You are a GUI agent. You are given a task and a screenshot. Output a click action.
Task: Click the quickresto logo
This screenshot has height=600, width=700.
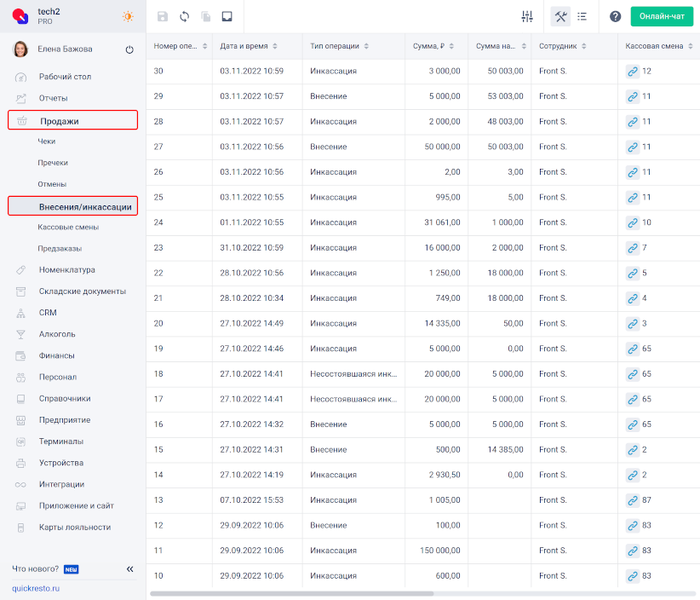20,16
